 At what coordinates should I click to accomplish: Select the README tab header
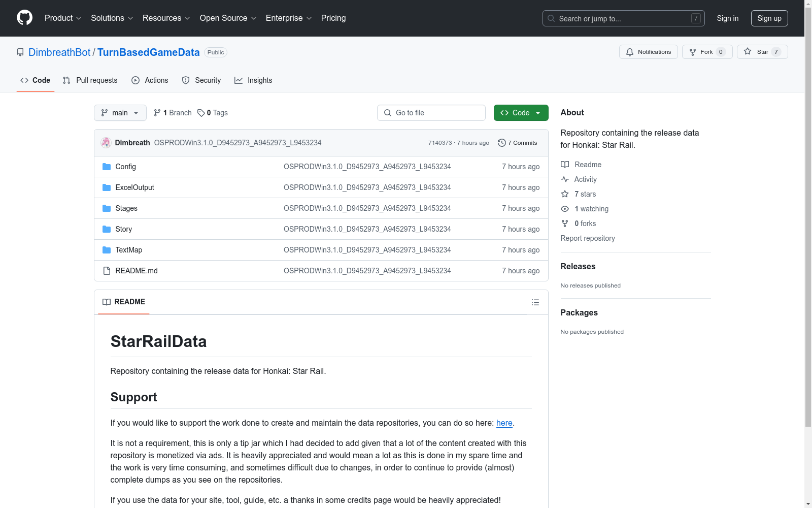[x=124, y=302]
